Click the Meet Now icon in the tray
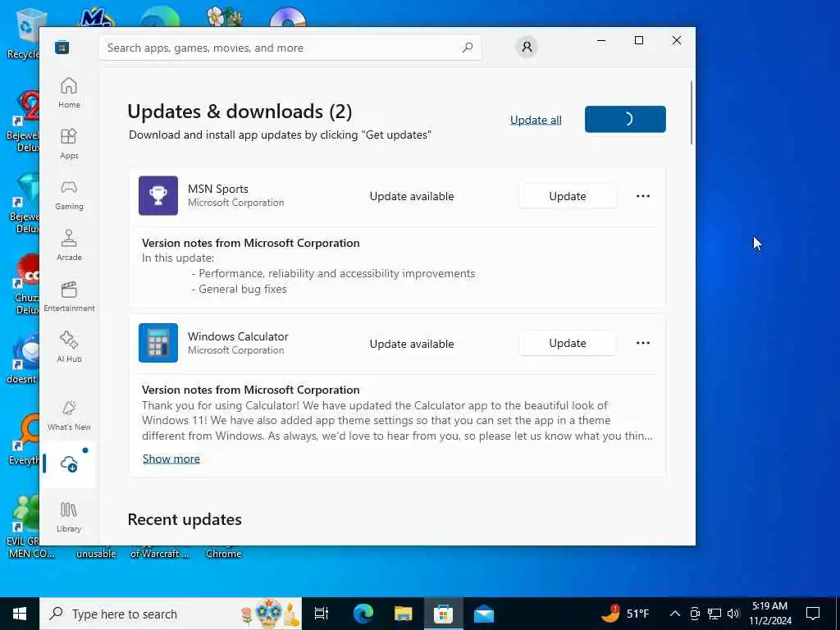 695,614
